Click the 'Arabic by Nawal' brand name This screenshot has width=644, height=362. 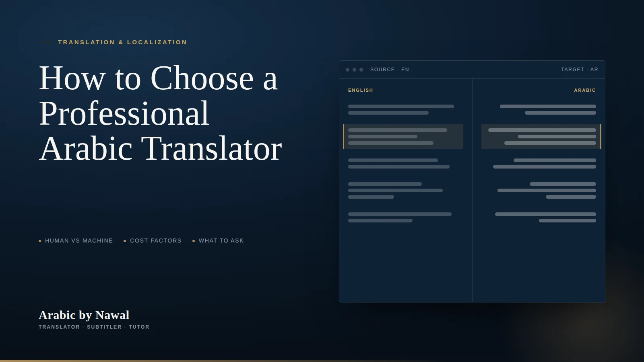click(84, 315)
